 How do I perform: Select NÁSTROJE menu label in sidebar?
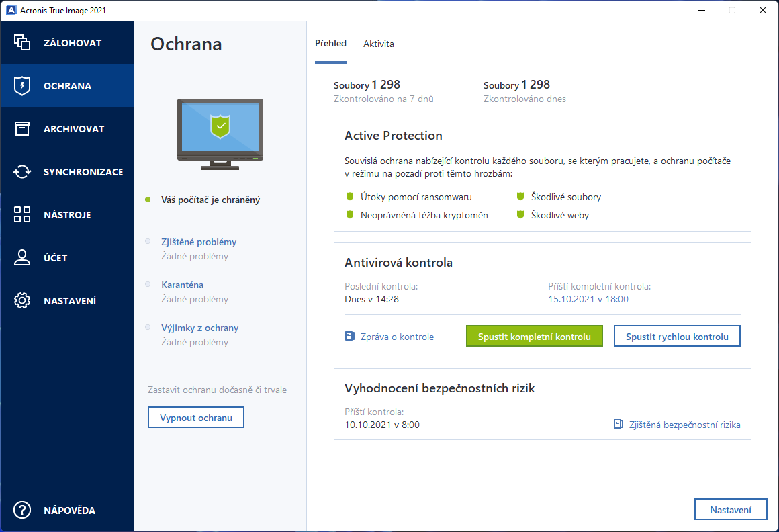[x=67, y=215]
